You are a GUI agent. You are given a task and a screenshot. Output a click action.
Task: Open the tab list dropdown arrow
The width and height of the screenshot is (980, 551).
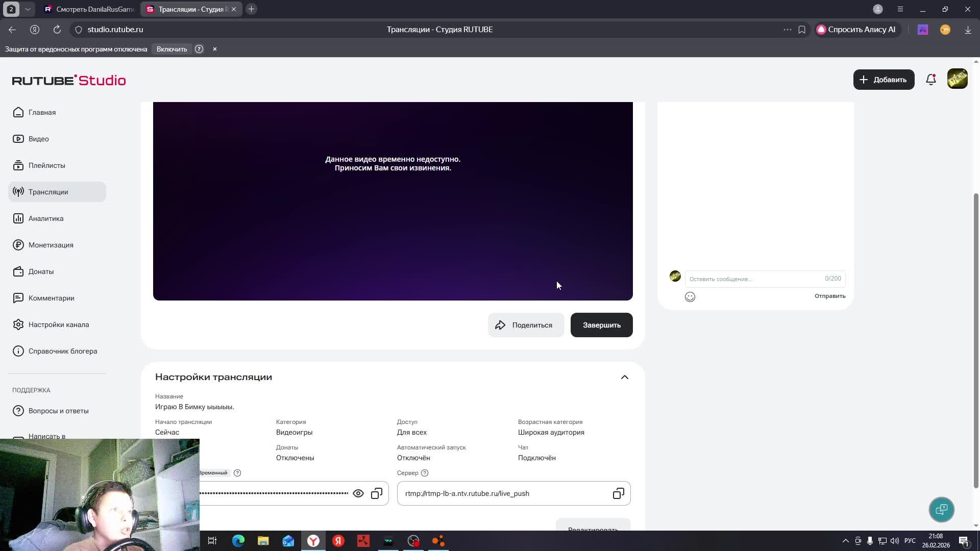click(x=28, y=9)
